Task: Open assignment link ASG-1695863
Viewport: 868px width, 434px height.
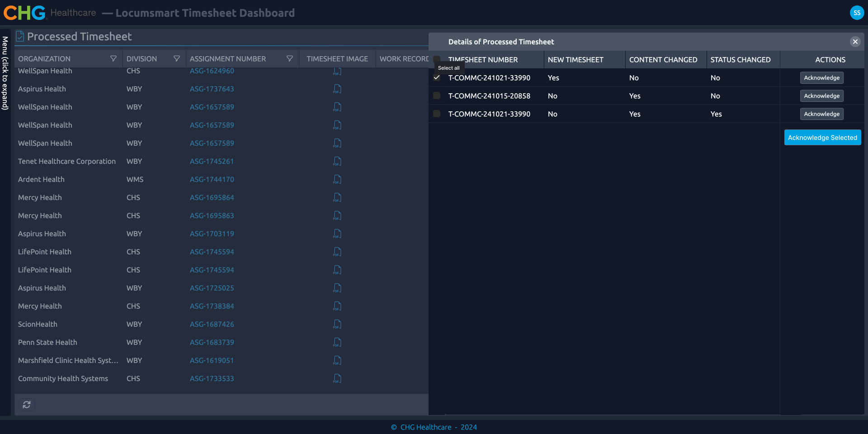Action: [x=212, y=216]
